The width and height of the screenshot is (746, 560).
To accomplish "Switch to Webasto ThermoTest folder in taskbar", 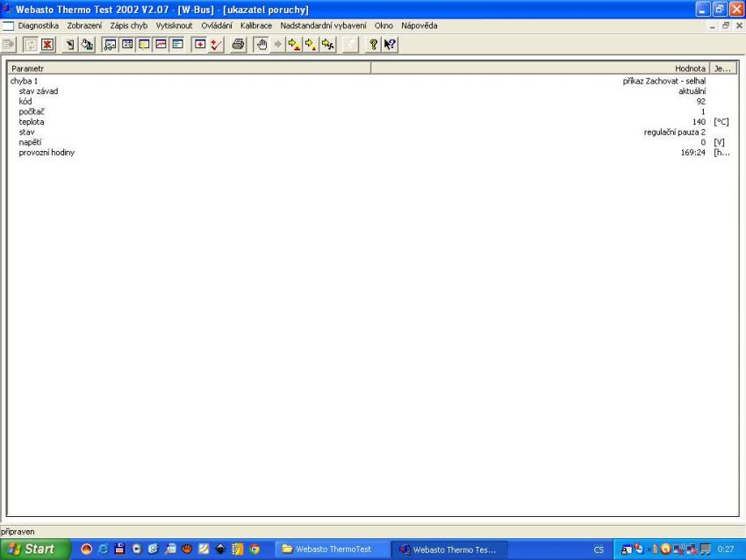I will [x=333, y=549].
